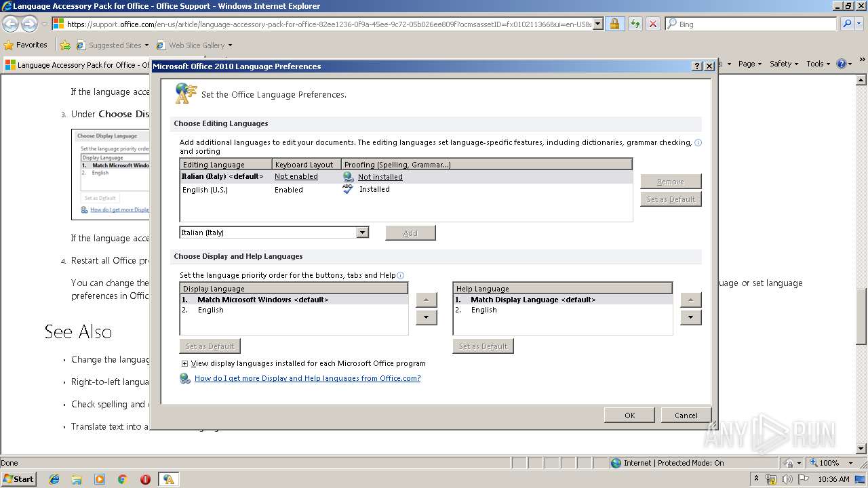The width and height of the screenshot is (868, 488).
Task: Click the info icon beside editing languages description
Action: pyautogui.click(x=698, y=143)
